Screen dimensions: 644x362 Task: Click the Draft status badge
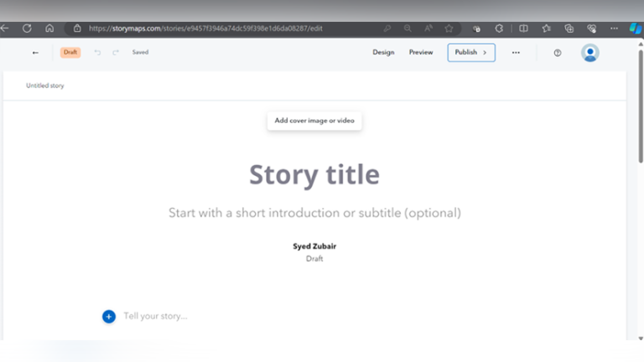[x=70, y=52]
